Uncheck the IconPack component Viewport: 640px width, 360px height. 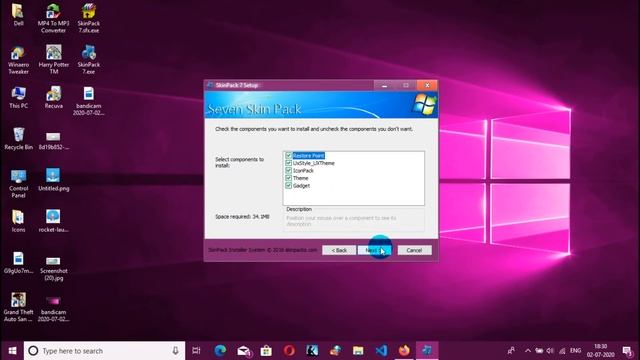(x=288, y=170)
